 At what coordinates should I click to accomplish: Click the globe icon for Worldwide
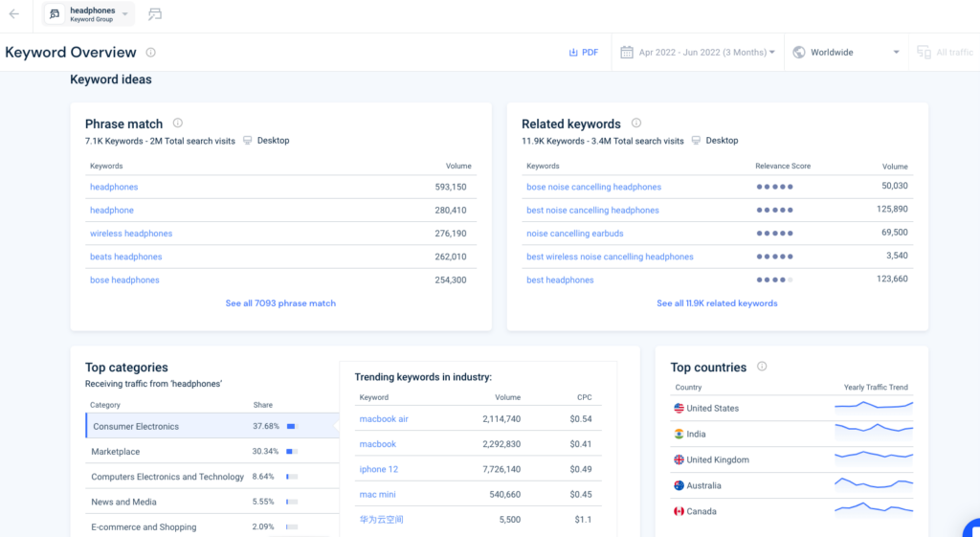click(x=799, y=53)
